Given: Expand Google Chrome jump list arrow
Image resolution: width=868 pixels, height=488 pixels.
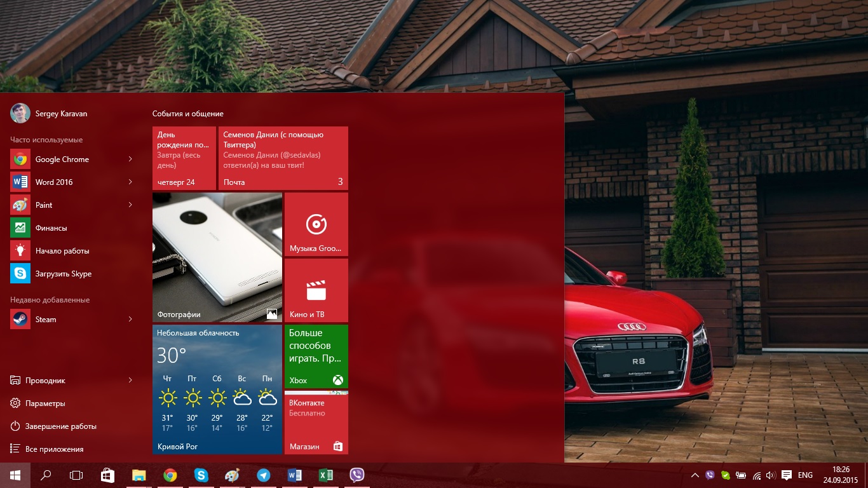Looking at the screenshot, I should click(130, 159).
